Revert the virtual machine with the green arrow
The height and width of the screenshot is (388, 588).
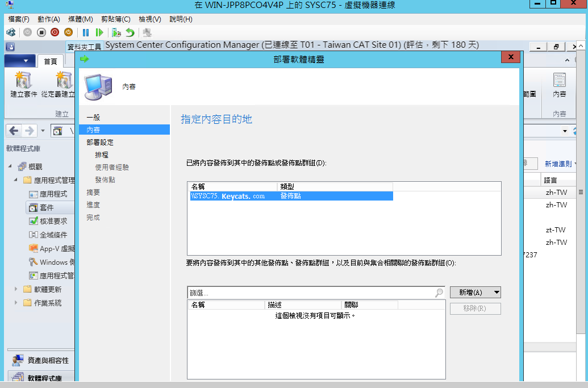pos(130,32)
